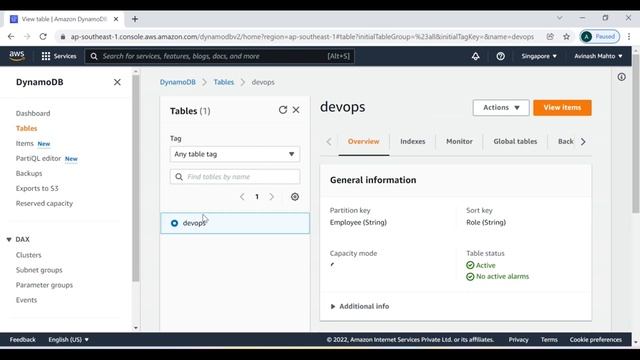Viewport: 640px width, 360px height.
Task: Open DAX Events link
Action: 27,300
